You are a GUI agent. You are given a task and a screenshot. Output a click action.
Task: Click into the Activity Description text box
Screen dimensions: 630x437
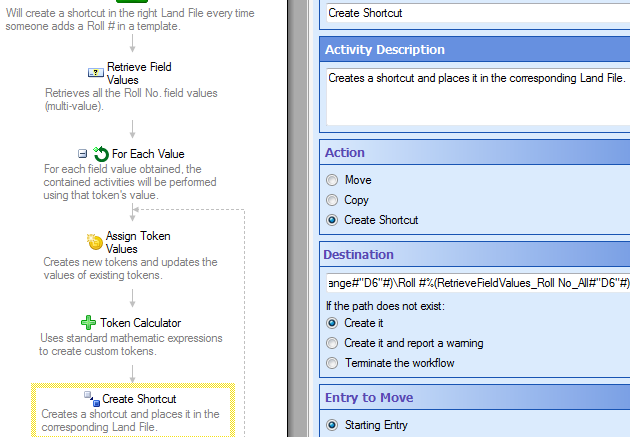click(x=478, y=97)
